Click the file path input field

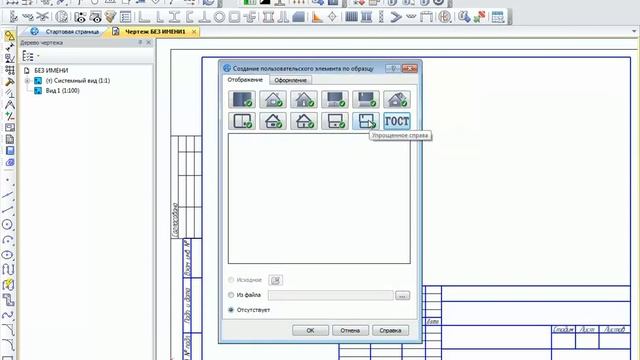[x=331, y=295]
